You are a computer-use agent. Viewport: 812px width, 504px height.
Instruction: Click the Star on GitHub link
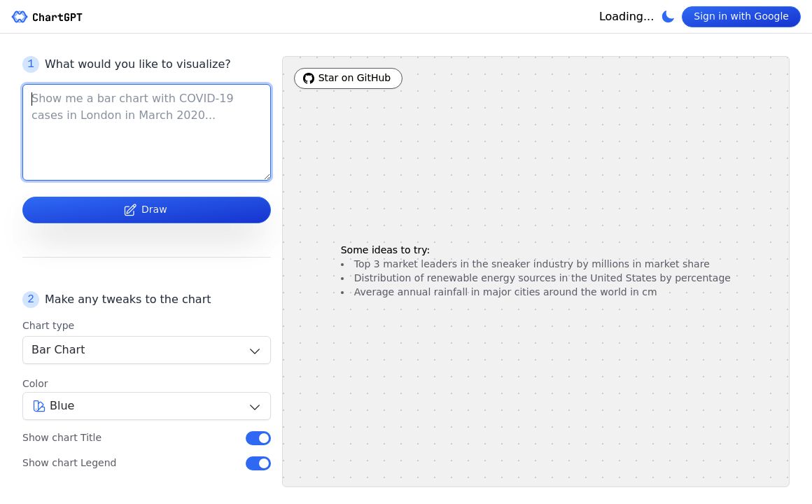(348, 78)
